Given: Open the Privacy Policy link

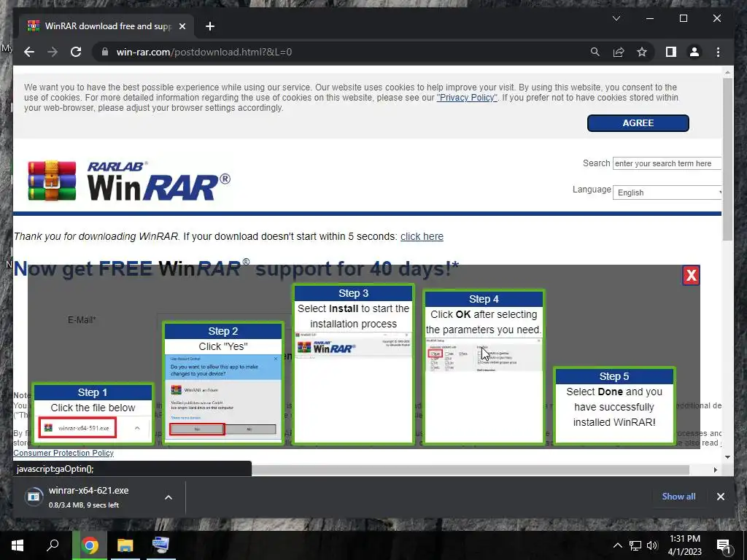Looking at the screenshot, I should (x=467, y=98).
